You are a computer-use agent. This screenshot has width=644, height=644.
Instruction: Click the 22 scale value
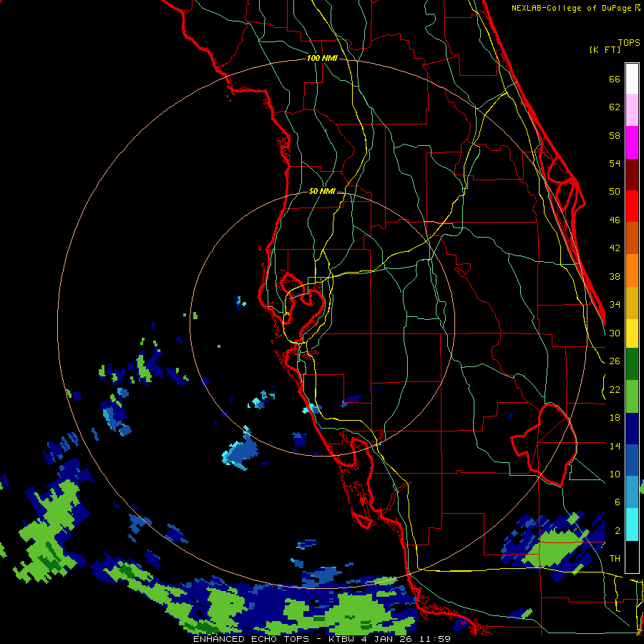[615, 390]
